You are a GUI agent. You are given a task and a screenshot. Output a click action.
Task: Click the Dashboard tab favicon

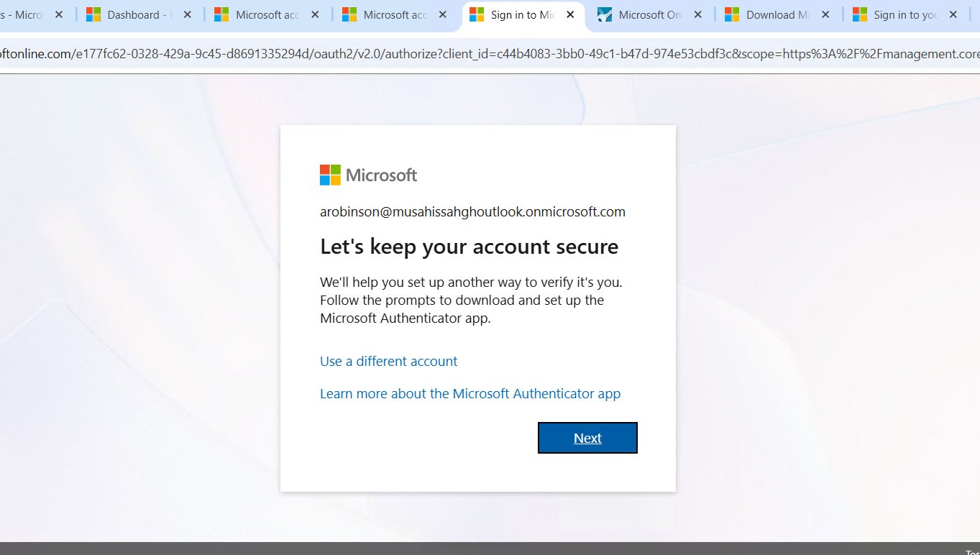point(93,14)
